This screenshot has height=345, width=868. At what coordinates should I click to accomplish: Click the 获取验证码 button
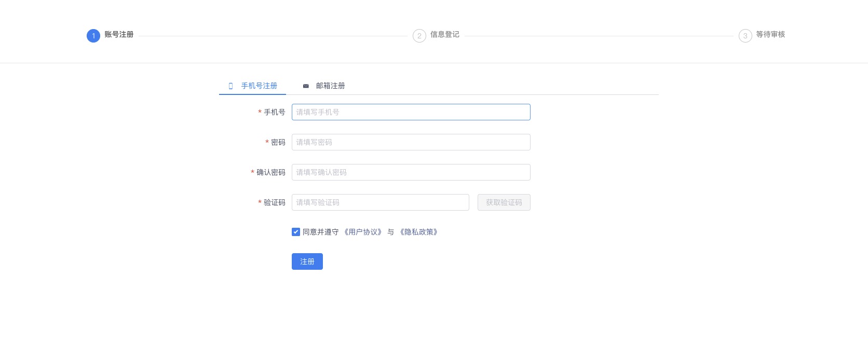[504, 202]
